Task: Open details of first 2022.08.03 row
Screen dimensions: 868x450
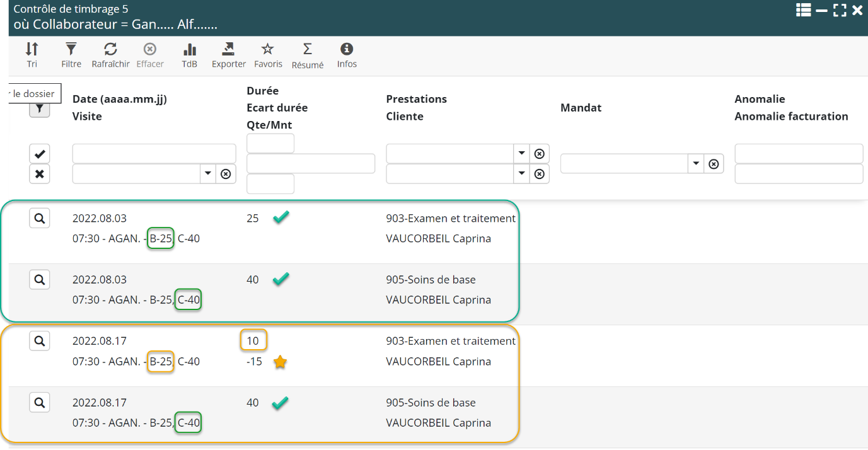Action: click(39, 218)
